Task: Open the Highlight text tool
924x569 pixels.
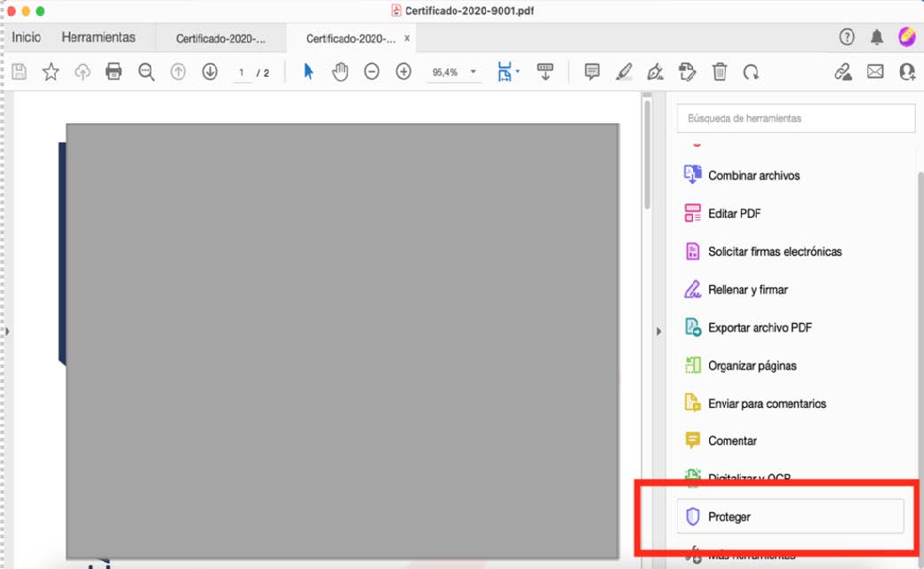Action: point(625,72)
